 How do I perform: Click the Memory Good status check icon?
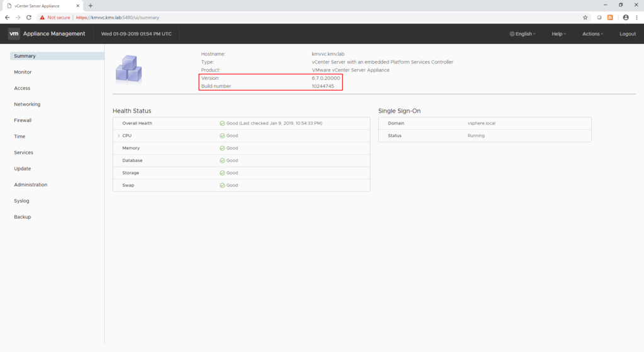pyautogui.click(x=222, y=148)
